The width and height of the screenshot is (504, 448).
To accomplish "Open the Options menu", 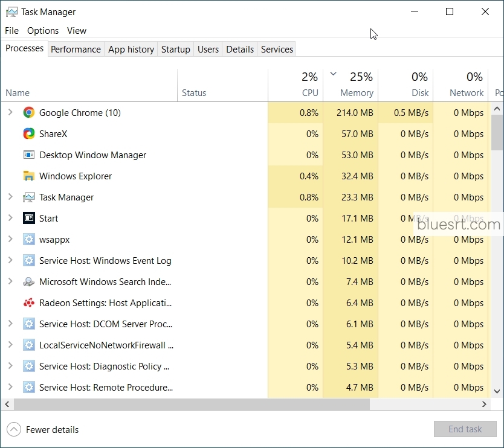I will (42, 30).
